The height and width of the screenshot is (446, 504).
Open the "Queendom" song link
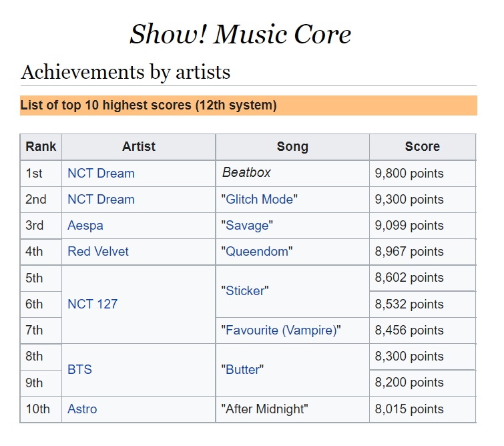257,252
